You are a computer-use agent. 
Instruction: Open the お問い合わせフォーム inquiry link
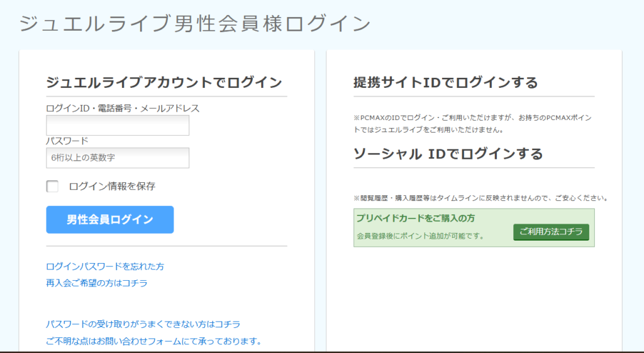(153, 341)
